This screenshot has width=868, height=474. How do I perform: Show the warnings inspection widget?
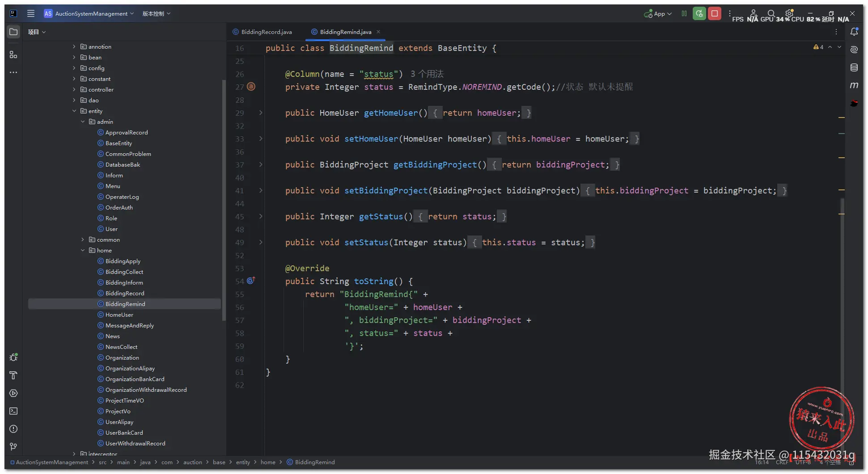818,47
